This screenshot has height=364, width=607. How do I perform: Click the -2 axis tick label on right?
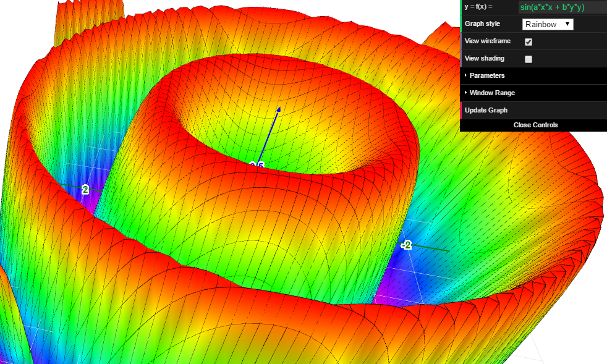coord(406,245)
